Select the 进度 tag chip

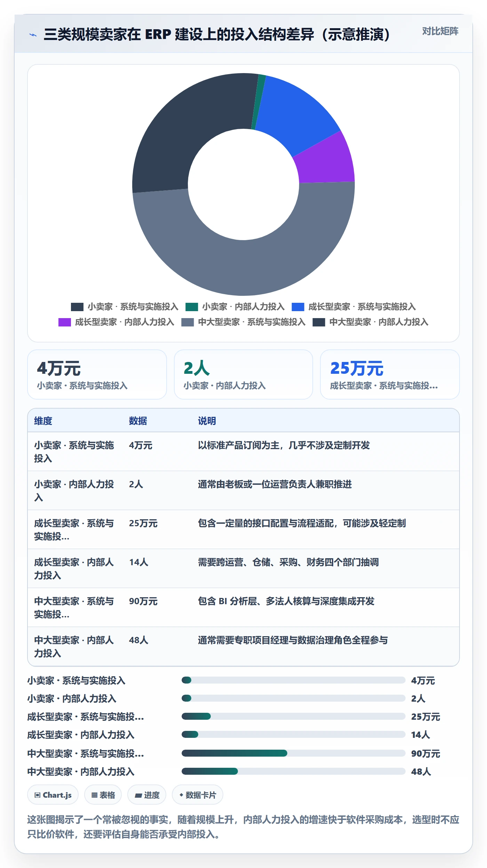[147, 795]
